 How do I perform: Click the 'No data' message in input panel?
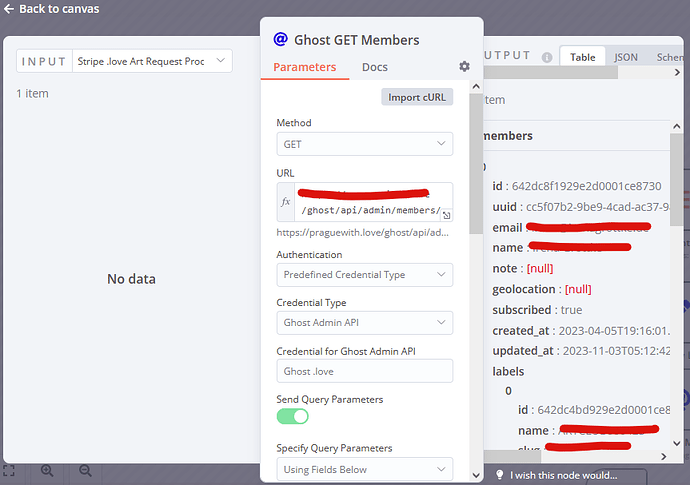click(131, 279)
